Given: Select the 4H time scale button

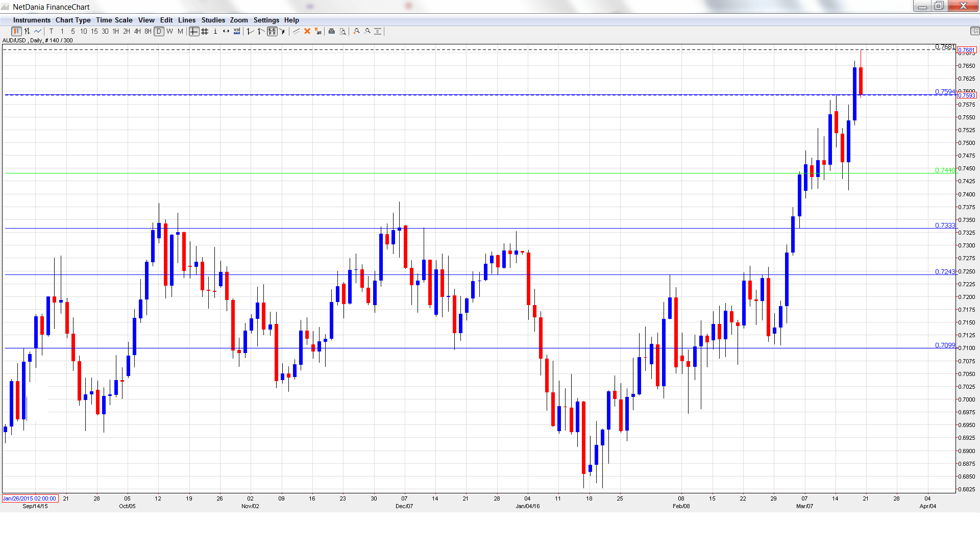Looking at the screenshot, I should (137, 32).
